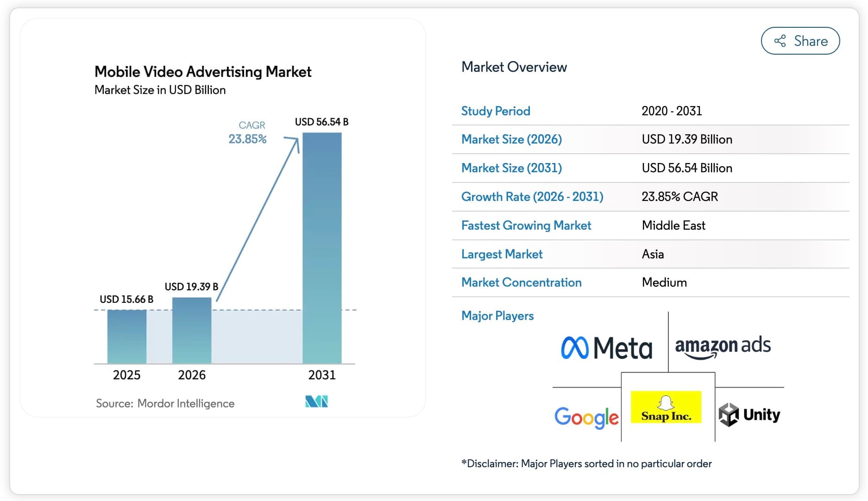The height and width of the screenshot is (501, 868).
Task: Open the Study Period link
Action: click(496, 111)
